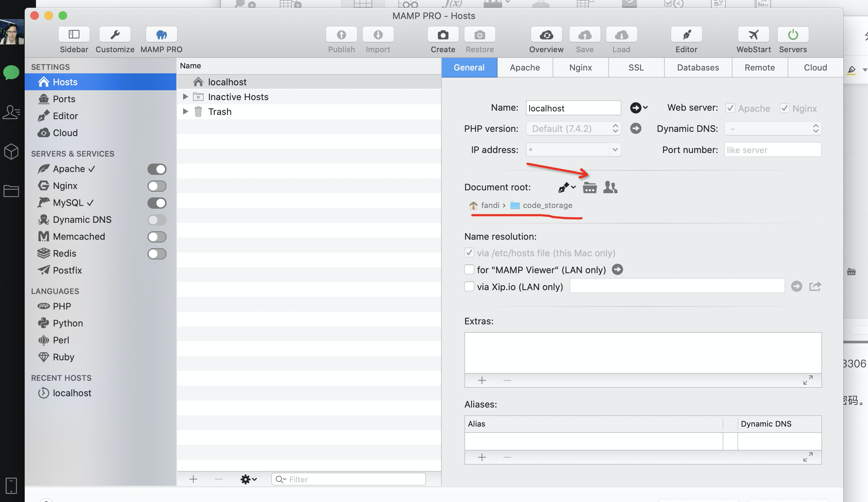This screenshot has width=868, height=502.
Task: Click the cloud Load icon
Action: 622,35
